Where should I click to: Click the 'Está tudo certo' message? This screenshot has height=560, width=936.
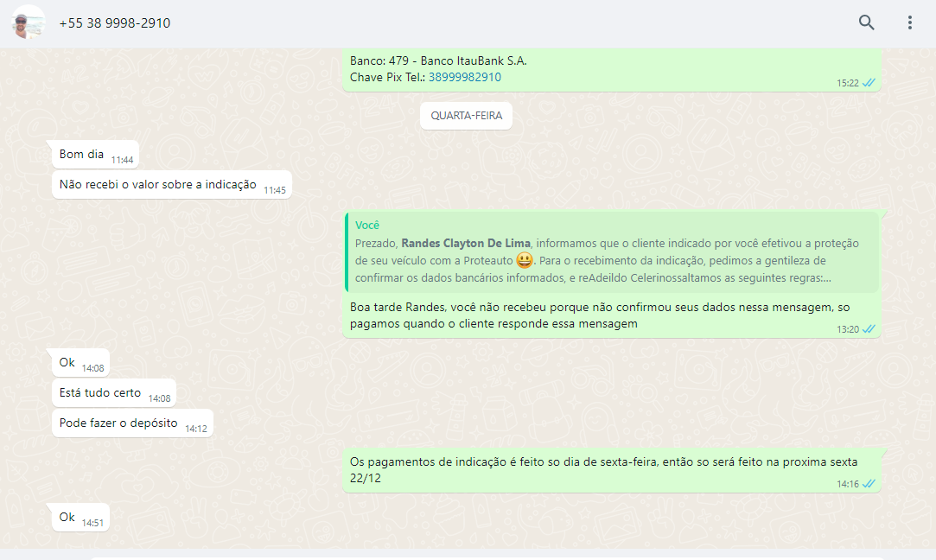(100, 393)
